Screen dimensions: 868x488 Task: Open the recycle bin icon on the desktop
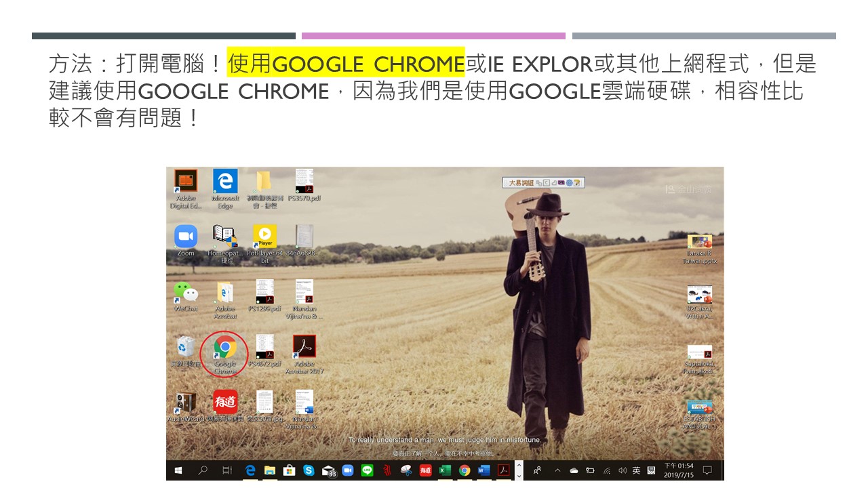tap(185, 351)
